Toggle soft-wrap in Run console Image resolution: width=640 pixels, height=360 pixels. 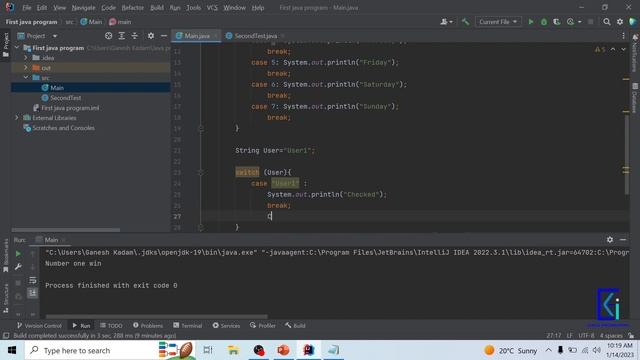click(x=33, y=280)
